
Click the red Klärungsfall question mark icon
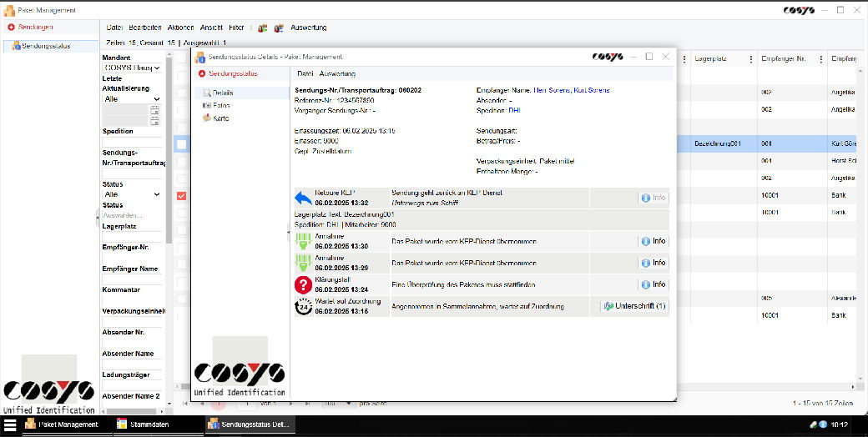[x=303, y=285]
